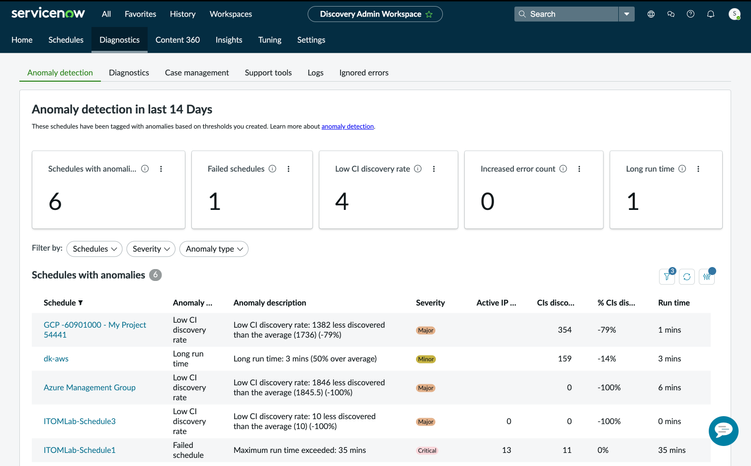Open the ITOMLab-Schedule1 link
This screenshot has width=751, height=466.
click(x=80, y=450)
